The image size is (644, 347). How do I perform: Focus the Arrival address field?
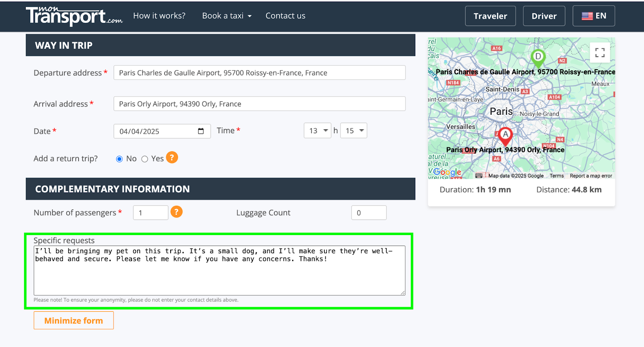coord(260,103)
